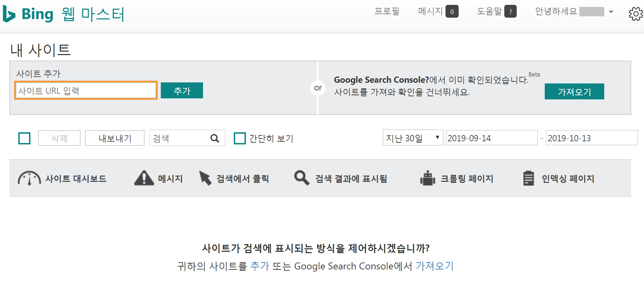This screenshot has height=285, width=644.
Task: Toggle the select-all sites checkbox
Action: coord(24,138)
